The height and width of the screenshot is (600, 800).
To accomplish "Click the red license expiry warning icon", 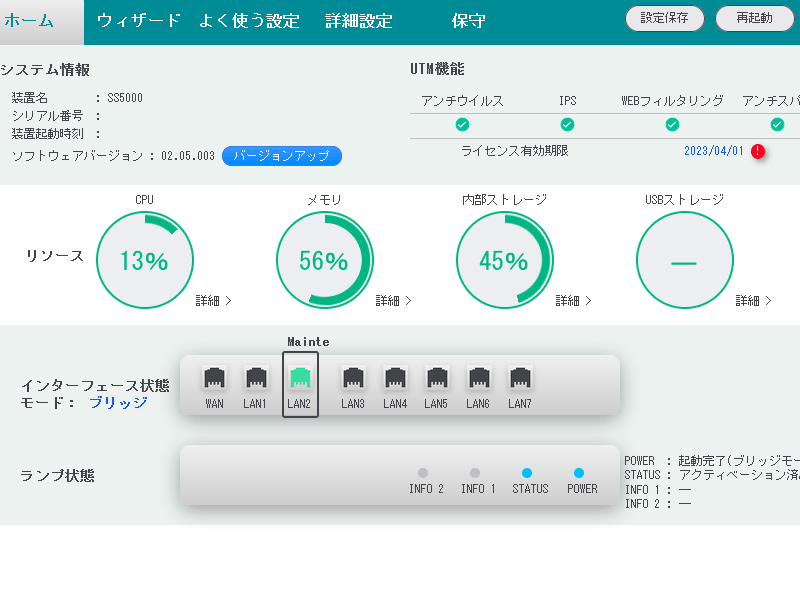I will pos(758,151).
